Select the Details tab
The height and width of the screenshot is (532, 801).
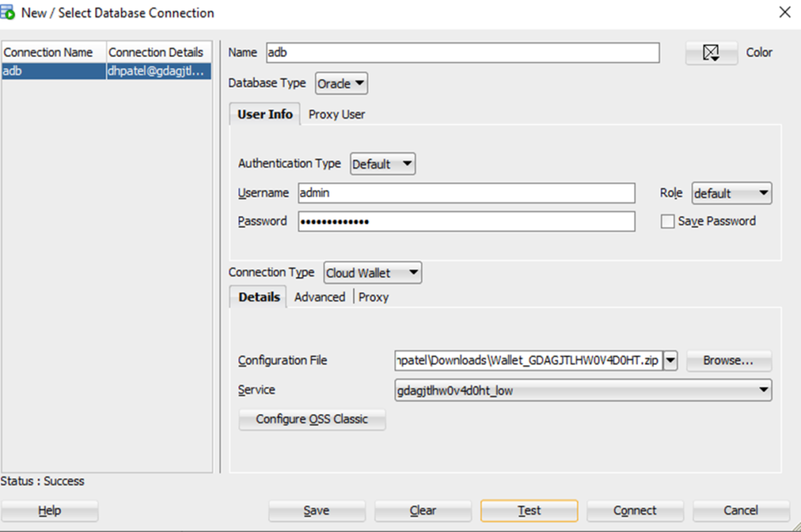coord(257,297)
